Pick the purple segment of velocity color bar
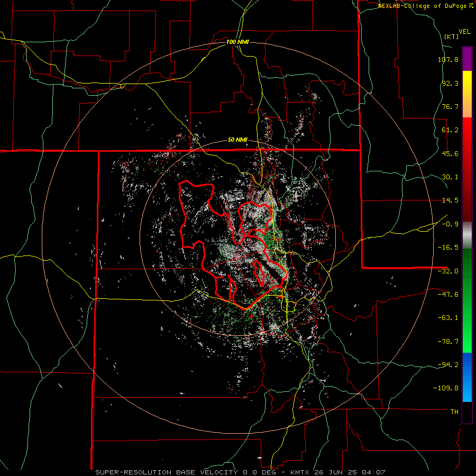Image resolution: width=476 pixels, height=476 pixels. click(467, 59)
